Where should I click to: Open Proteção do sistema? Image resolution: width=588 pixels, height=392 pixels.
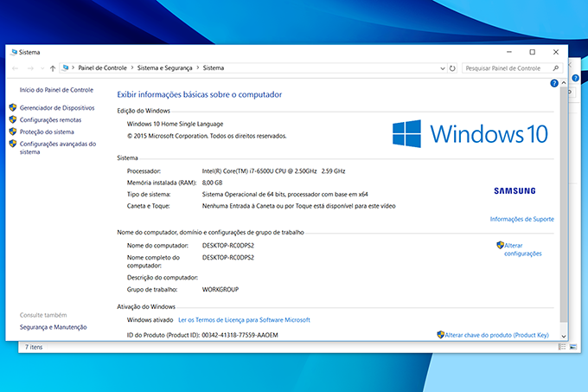coord(47,132)
